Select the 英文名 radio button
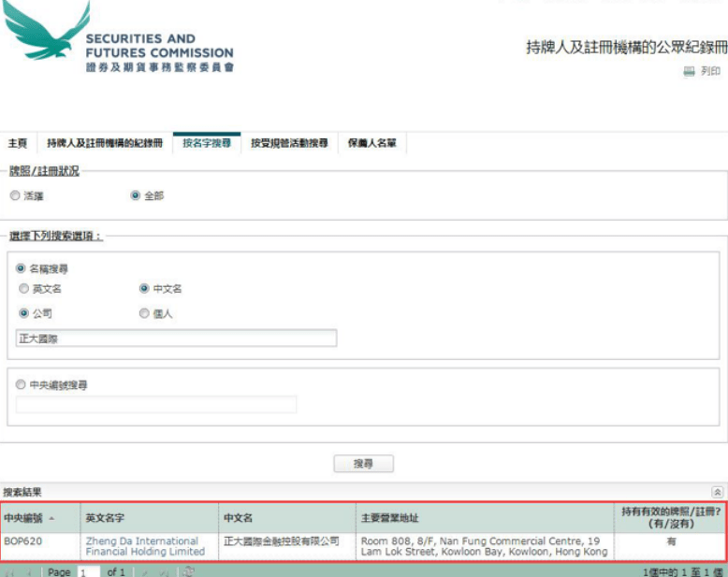Screen dimensions: 728x577 coord(23,288)
